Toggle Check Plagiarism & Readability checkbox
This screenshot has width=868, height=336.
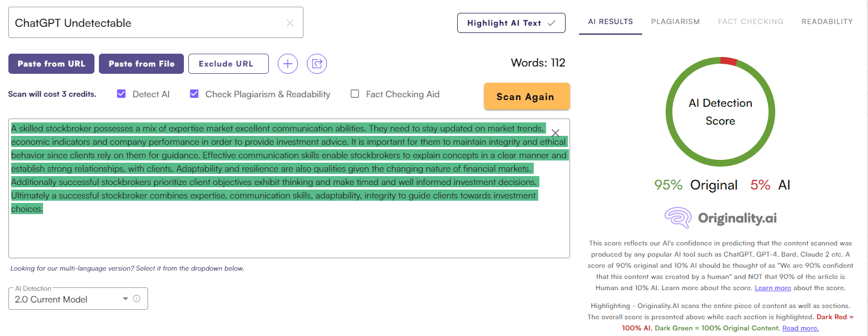point(195,94)
